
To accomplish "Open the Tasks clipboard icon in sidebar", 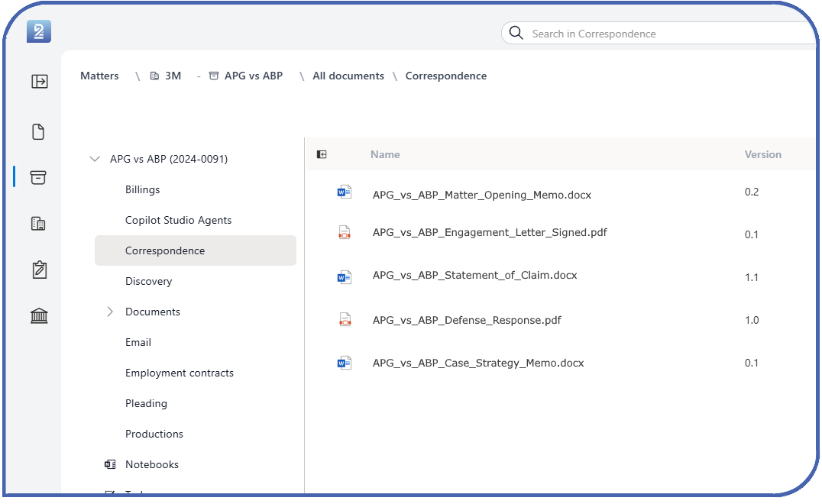I will coord(39,270).
